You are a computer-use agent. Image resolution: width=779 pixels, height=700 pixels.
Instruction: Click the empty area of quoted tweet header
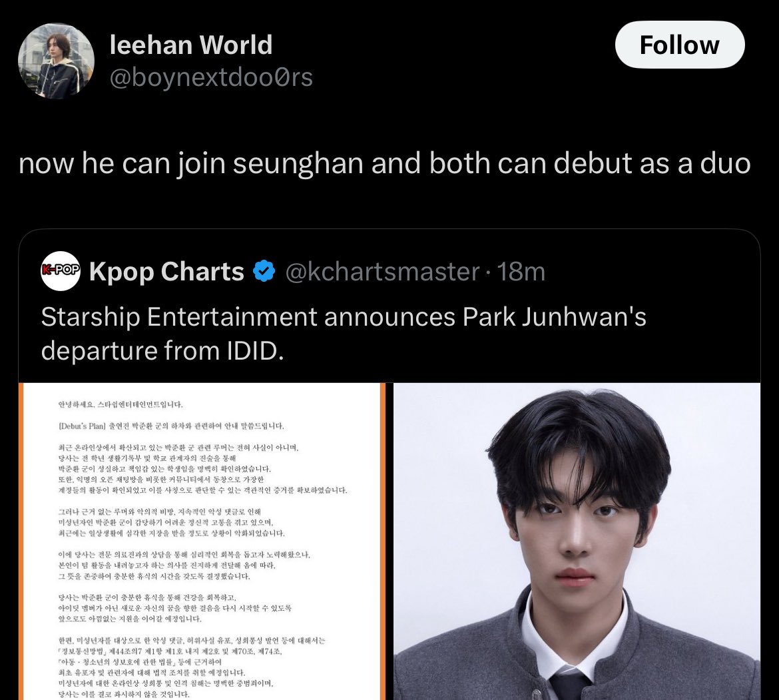coord(650,272)
